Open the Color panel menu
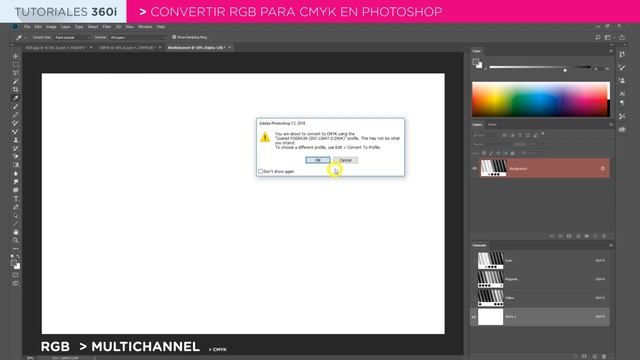 pos(611,51)
